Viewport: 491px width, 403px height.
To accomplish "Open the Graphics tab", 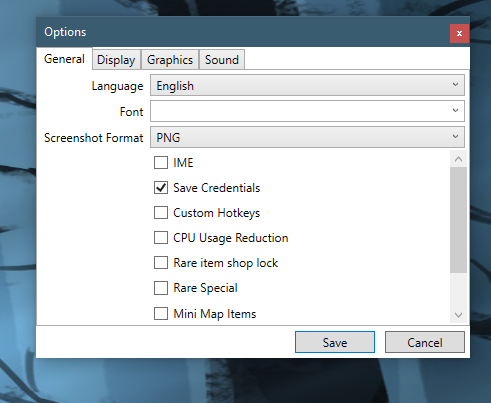I will (170, 60).
